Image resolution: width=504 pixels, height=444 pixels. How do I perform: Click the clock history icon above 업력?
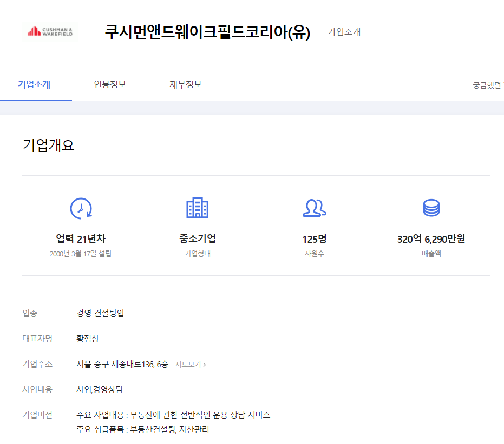click(x=81, y=208)
